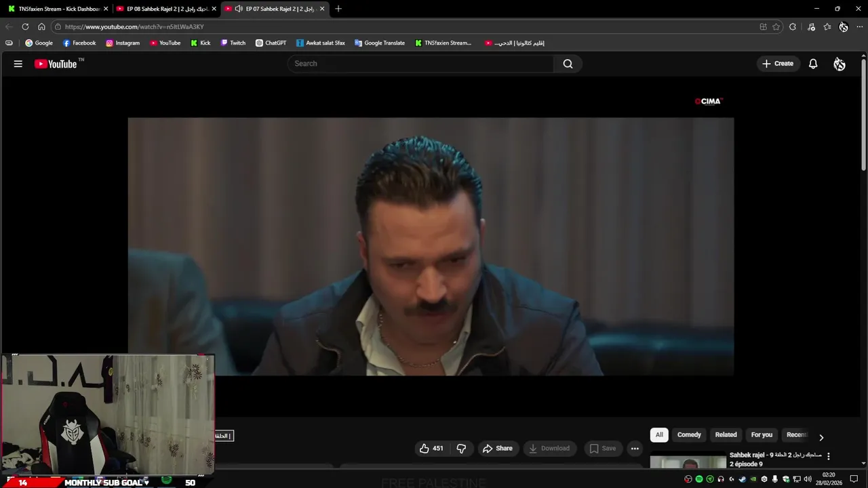
Task: Open the favorites list icon in the toolbar
Action: click(827, 26)
